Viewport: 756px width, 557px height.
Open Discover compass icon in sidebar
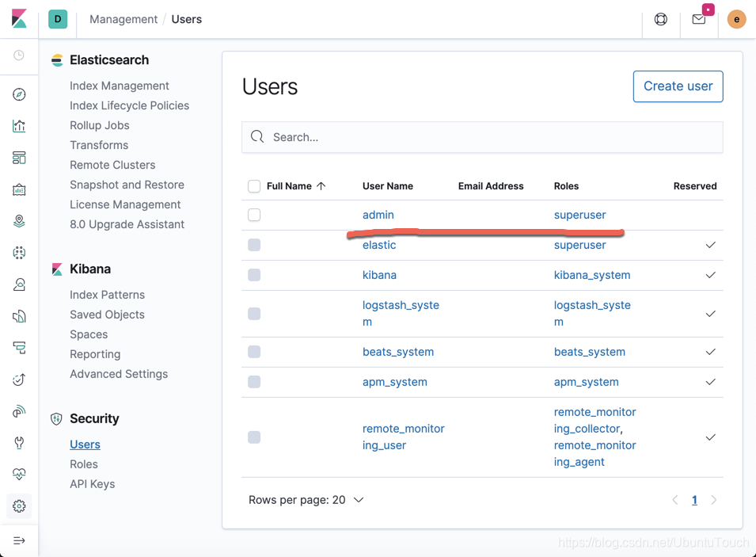[x=19, y=94]
